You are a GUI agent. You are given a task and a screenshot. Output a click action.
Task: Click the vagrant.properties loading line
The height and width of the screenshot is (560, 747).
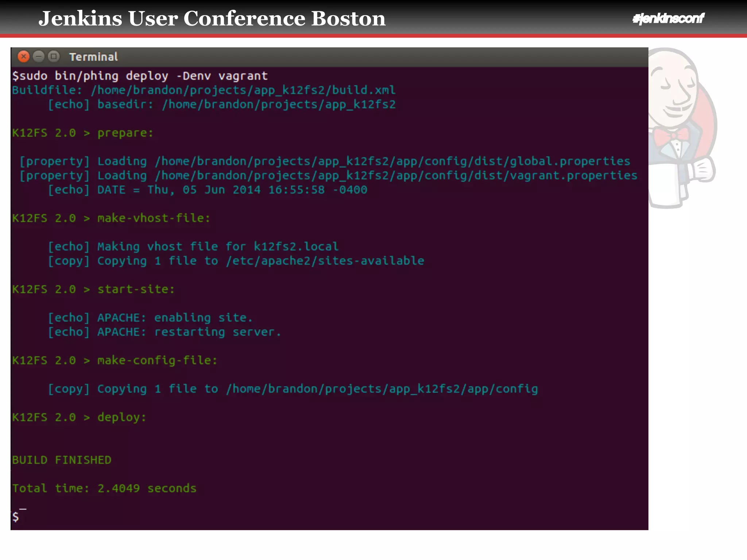(328, 176)
